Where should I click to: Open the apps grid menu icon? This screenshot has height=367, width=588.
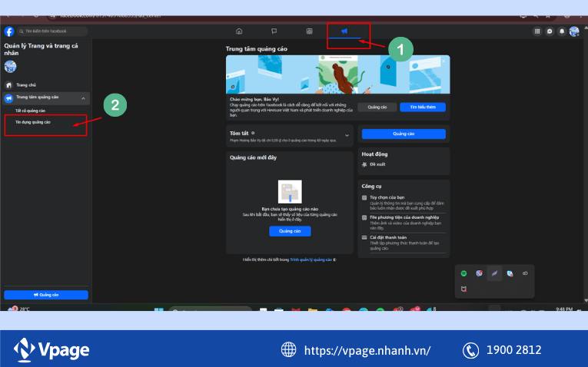(x=537, y=31)
